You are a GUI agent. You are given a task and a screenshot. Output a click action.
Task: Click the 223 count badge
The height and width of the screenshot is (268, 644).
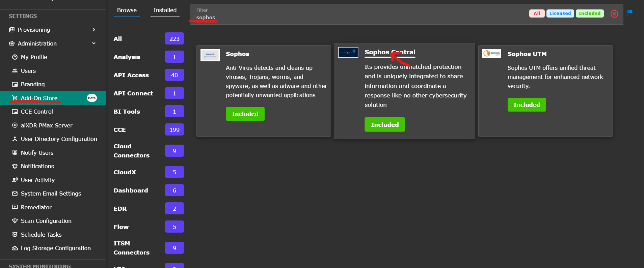point(175,39)
